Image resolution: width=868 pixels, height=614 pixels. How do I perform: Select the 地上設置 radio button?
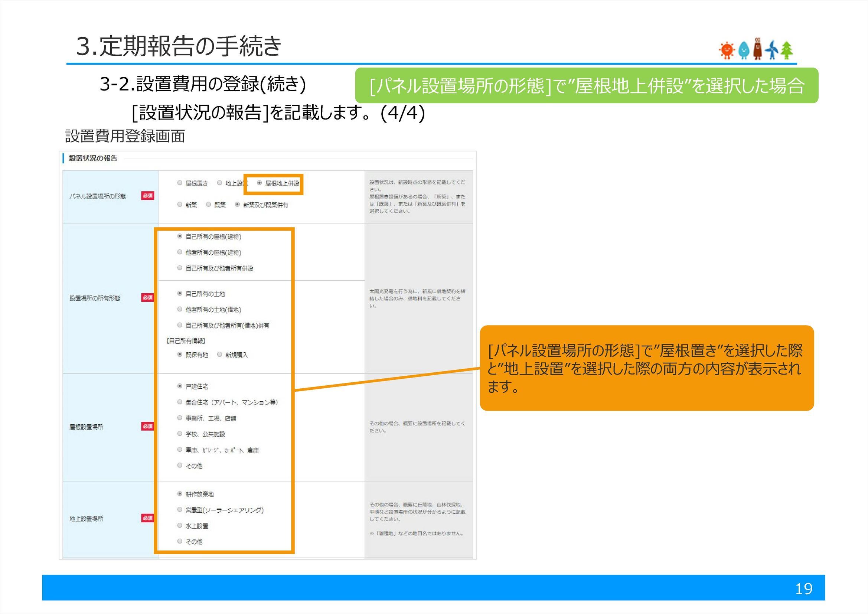click(219, 183)
